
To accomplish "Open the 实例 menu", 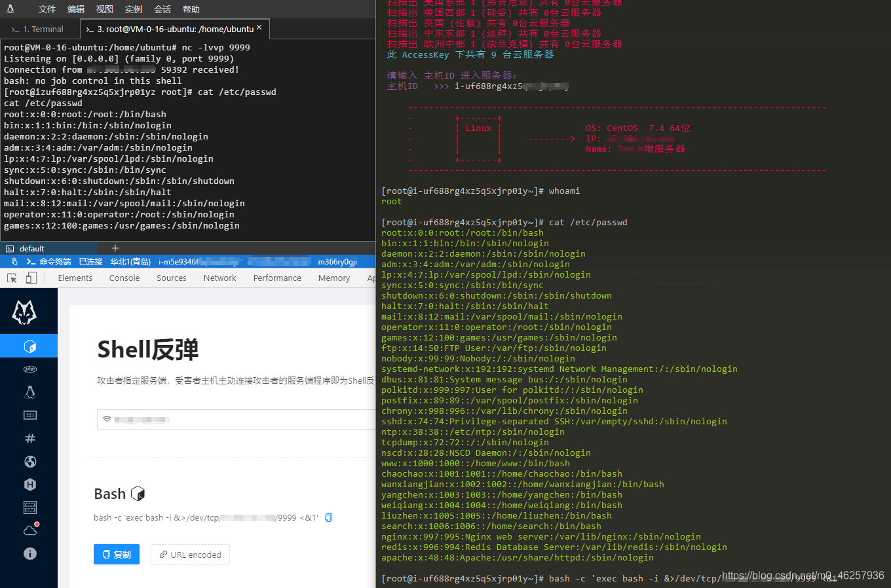I will click(x=134, y=9).
